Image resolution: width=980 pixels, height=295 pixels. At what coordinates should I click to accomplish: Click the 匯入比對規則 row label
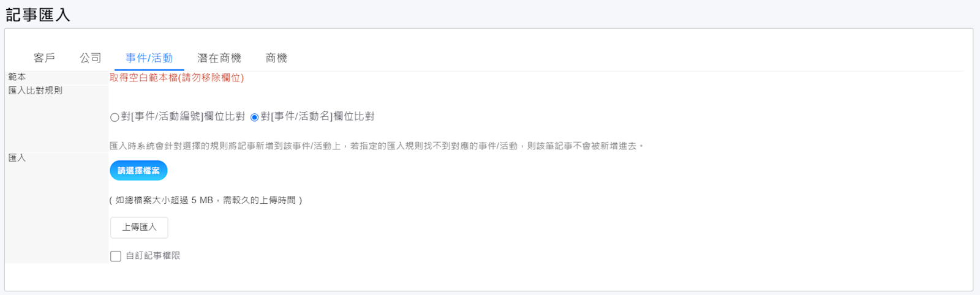click(36, 91)
